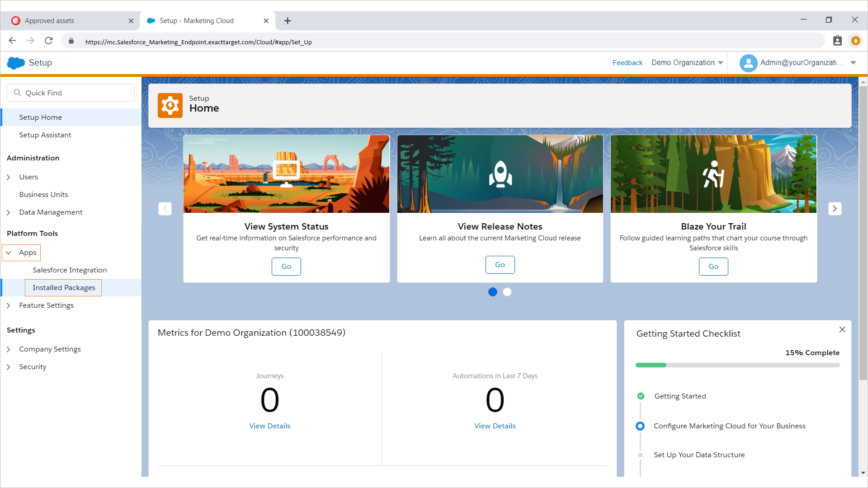Image resolution: width=868 pixels, height=488 pixels.
Task: Switch to Setup - Marketing Cloud tab
Action: tap(208, 21)
